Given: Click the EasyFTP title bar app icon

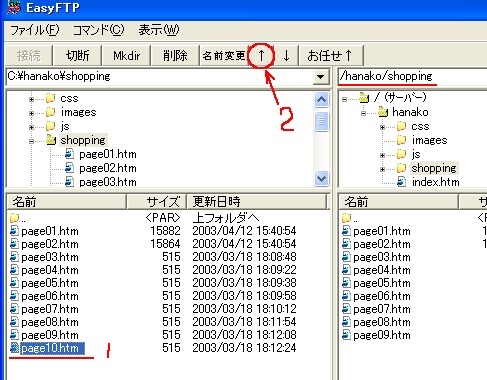Looking at the screenshot, I should click(13, 7).
